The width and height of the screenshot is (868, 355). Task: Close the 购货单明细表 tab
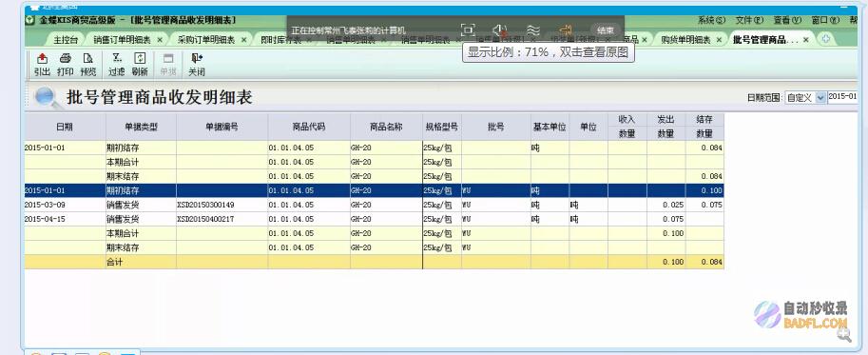tap(719, 40)
